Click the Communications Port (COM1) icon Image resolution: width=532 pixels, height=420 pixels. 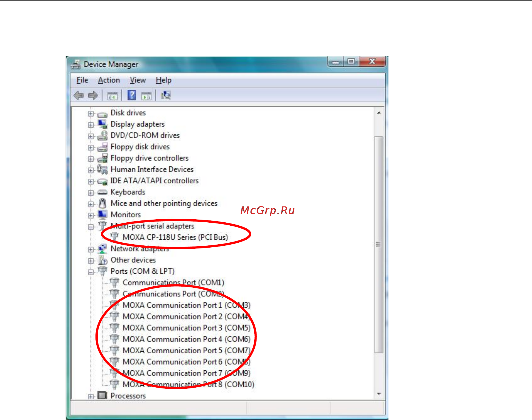tap(114, 282)
